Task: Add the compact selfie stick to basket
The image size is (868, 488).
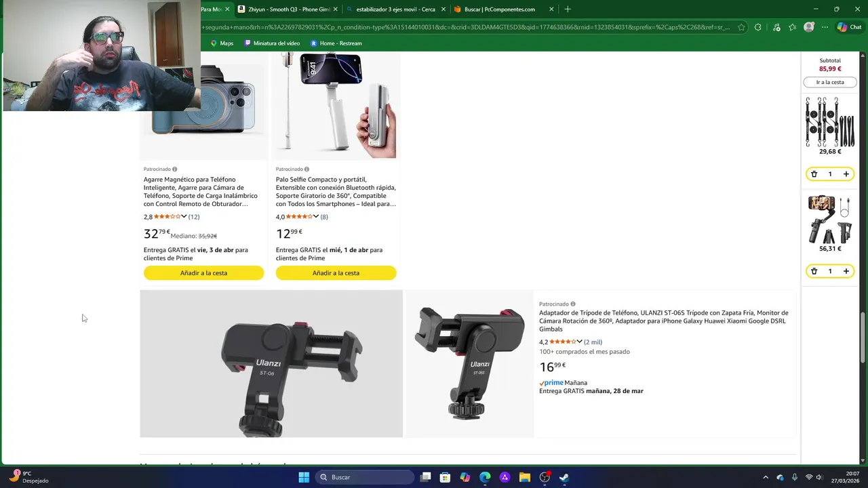Action: click(x=336, y=273)
